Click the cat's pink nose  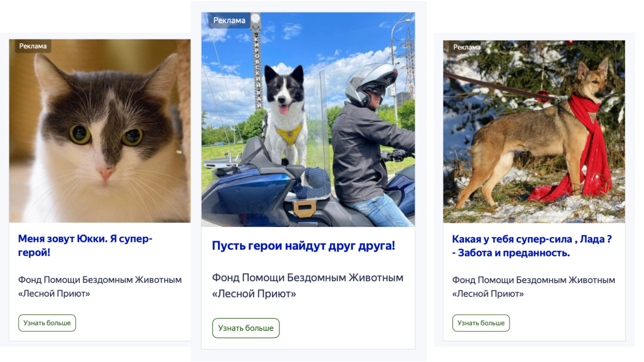[x=106, y=173]
